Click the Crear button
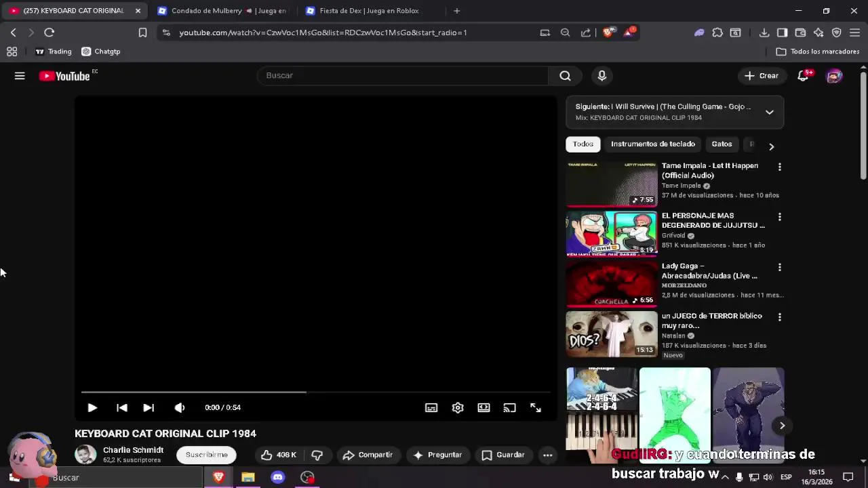 click(762, 76)
